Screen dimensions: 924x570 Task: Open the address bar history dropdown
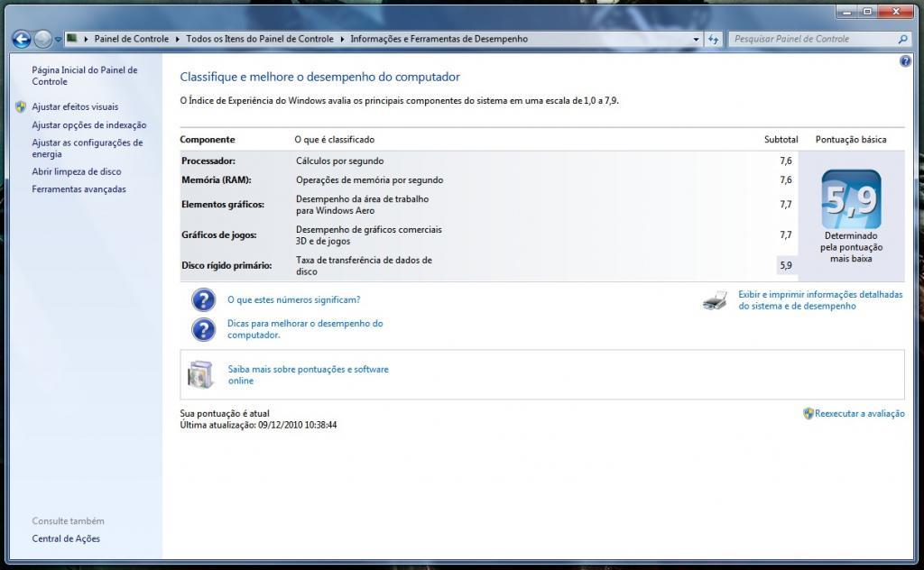696,40
